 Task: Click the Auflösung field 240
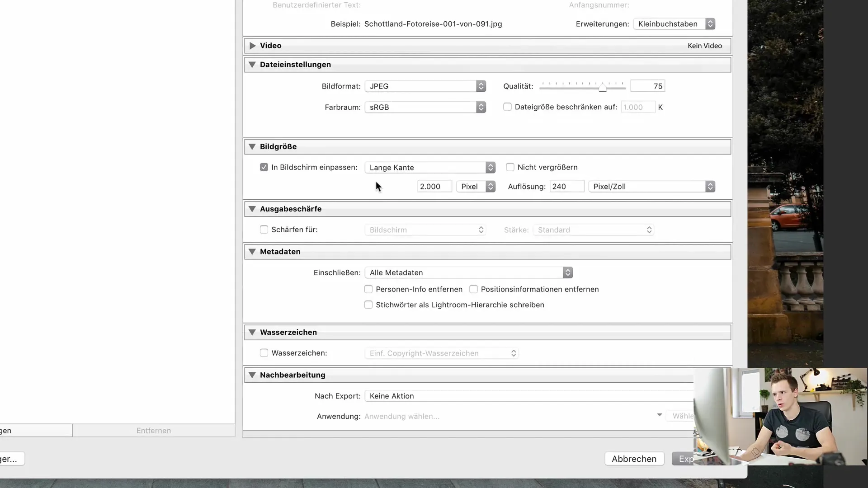(x=567, y=187)
